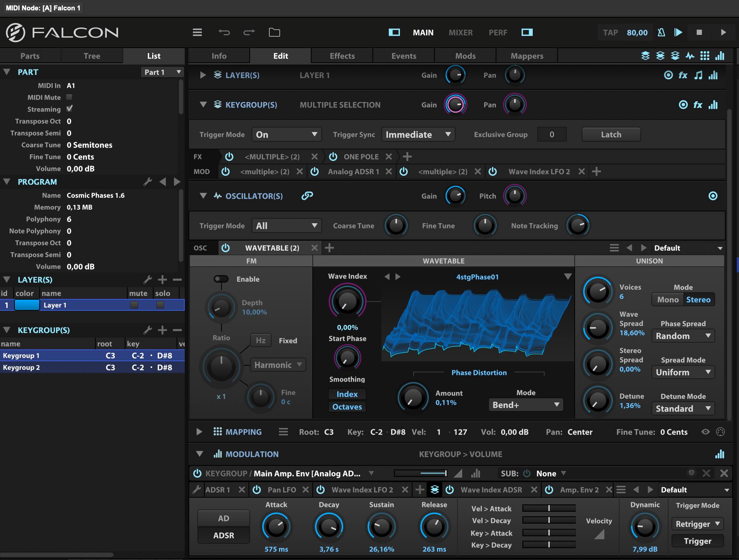Click the redo arrow icon
This screenshot has height=560, width=739.
pyautogui.click(x=249, y=33)
